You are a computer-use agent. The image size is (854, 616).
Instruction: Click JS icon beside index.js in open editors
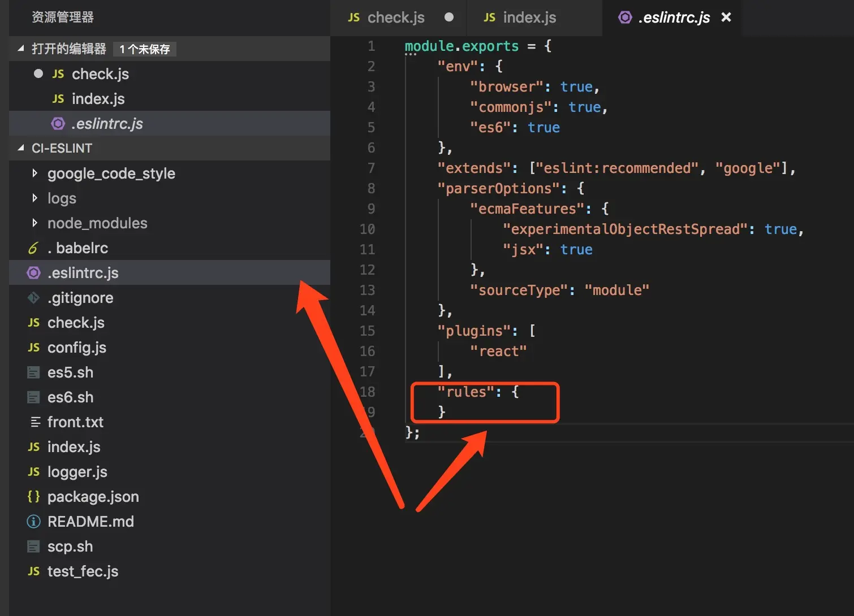coord(58,99)
